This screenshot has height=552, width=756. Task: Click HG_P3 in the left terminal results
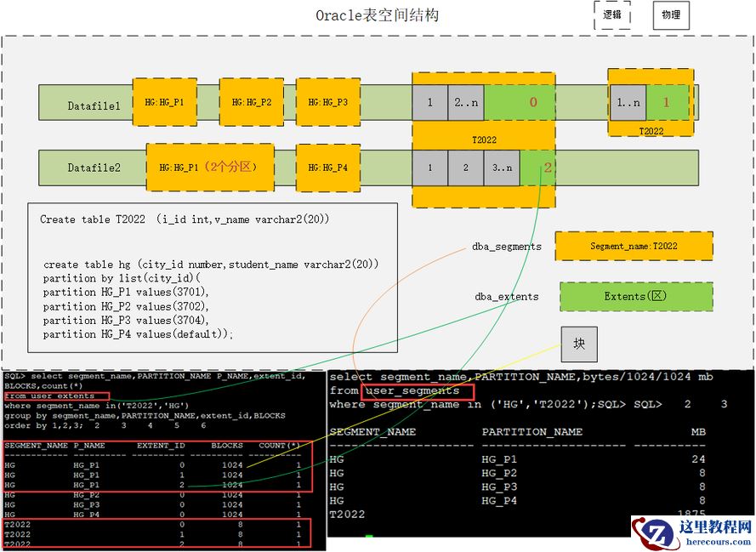(86, 504)
